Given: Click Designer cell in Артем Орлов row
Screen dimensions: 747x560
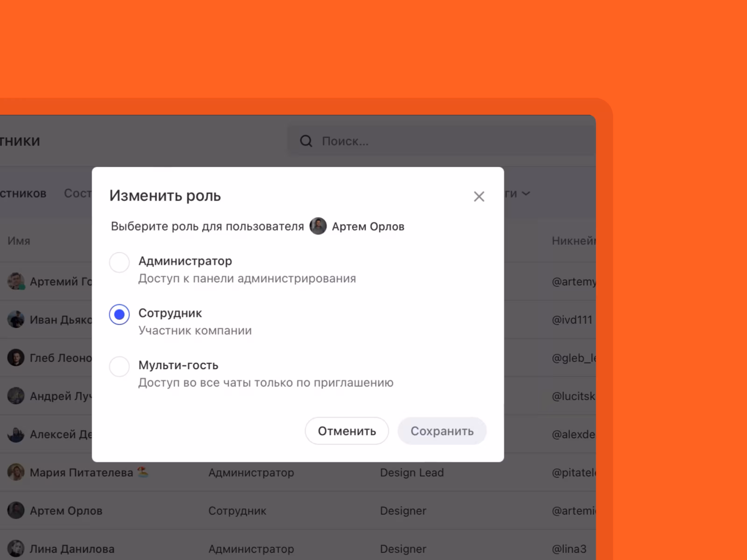Looking at the screenshot, I should [403, 511].
